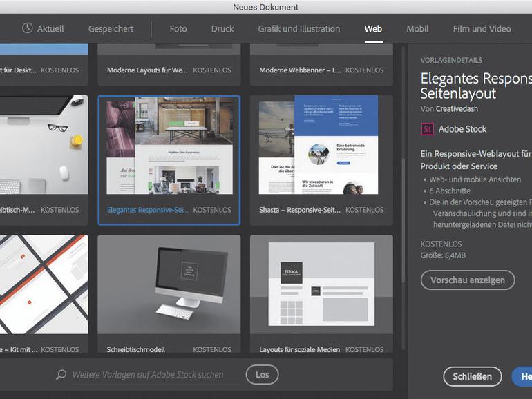Click KOSTENLOS beside Shasta template
The height and width of the screenshot is (399, 532).
[x=364, y=210]
